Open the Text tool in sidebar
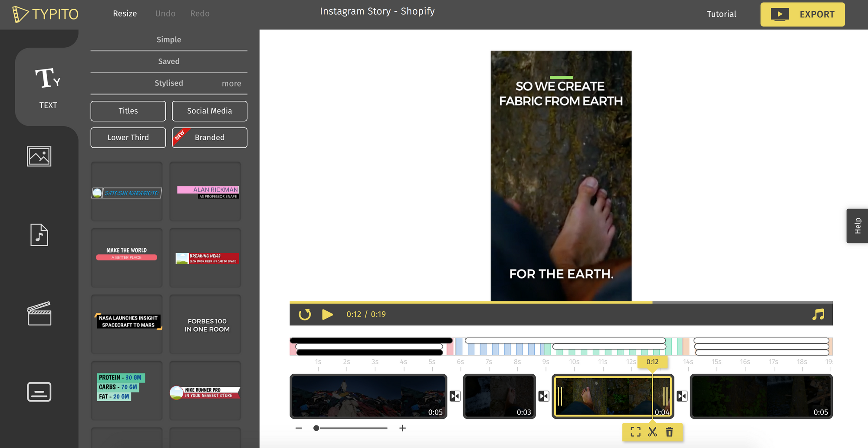This screenshot has width=868, height=448. tap(47, 88)
